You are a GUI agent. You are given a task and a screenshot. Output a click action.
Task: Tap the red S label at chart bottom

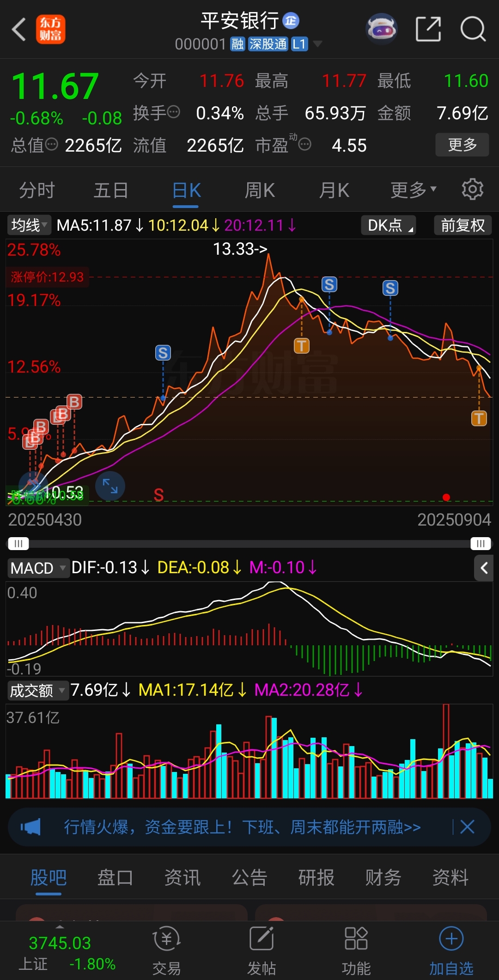click(158, 495)
